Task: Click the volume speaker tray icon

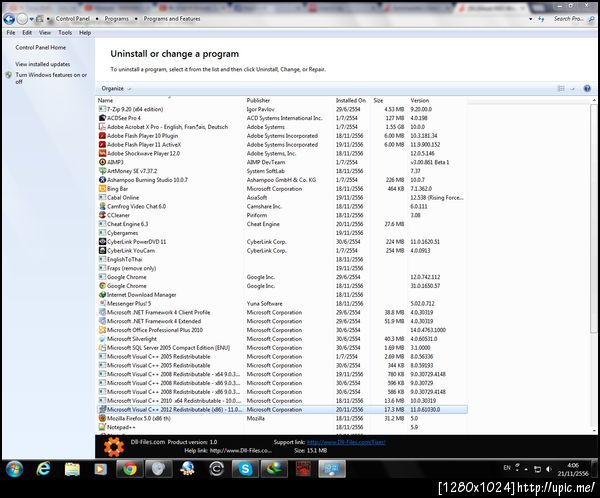Action: point(549,469)
